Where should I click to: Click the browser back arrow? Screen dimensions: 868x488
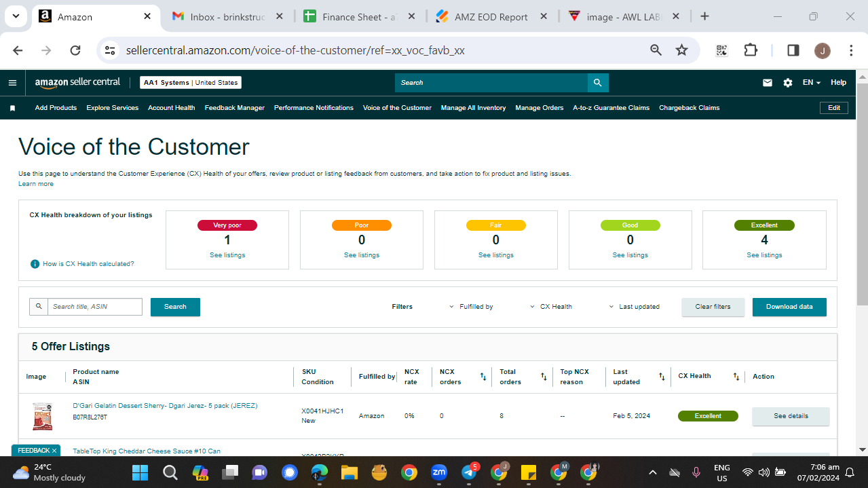(18, 50)
